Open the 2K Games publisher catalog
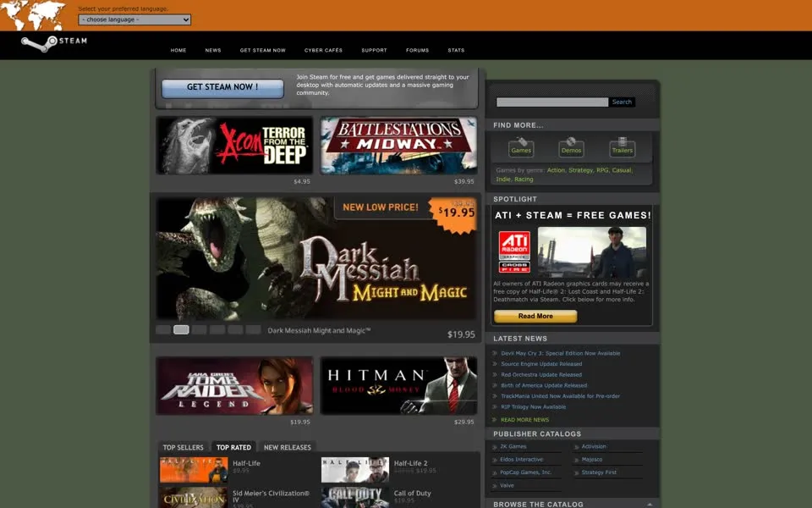The width and height of the screenshot is (812, 508). [x=513, y=446]
